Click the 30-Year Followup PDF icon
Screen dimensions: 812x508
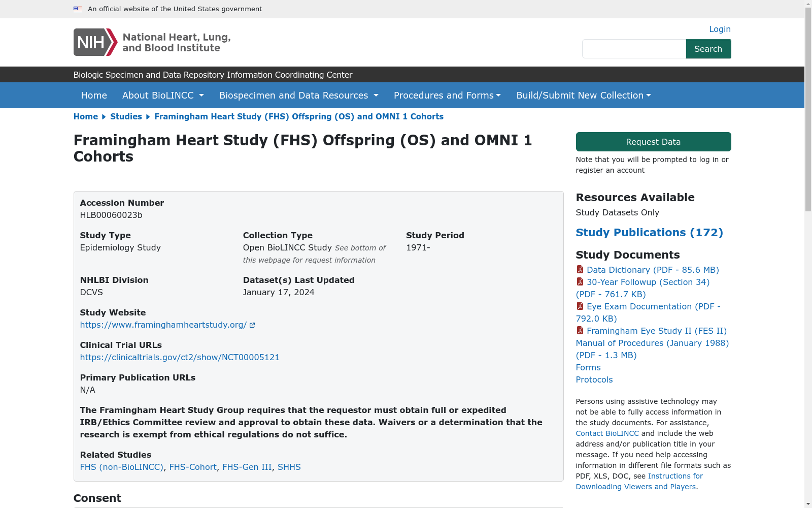coord(580,281)
